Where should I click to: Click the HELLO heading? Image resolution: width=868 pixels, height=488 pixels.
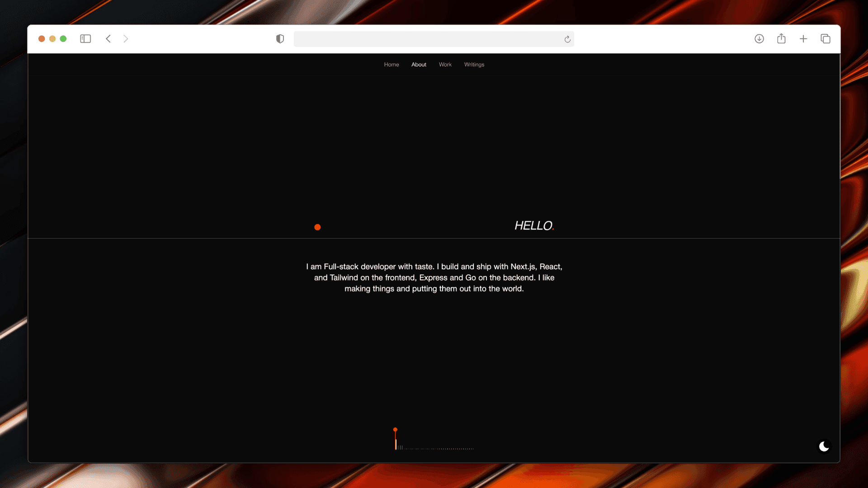pos(534,226)
